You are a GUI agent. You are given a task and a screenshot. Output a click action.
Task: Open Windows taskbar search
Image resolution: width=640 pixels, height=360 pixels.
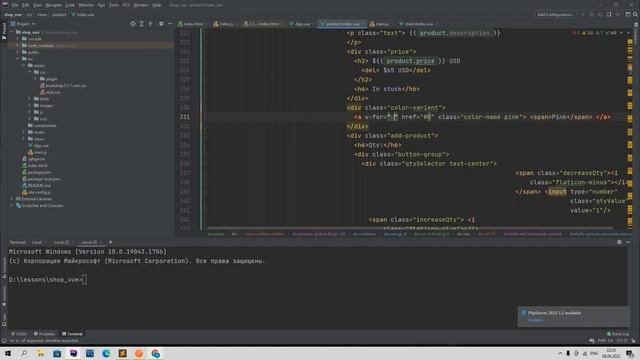tap(24, 353)
